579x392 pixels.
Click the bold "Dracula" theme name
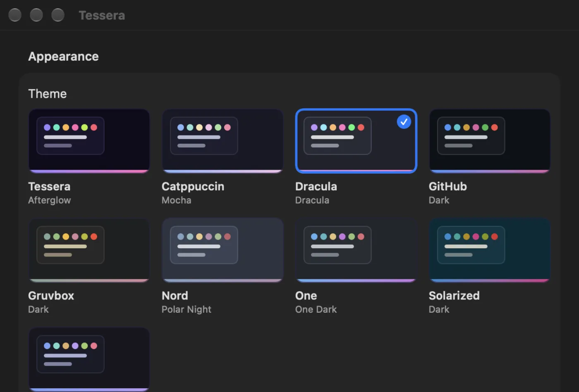pos(316,187)
